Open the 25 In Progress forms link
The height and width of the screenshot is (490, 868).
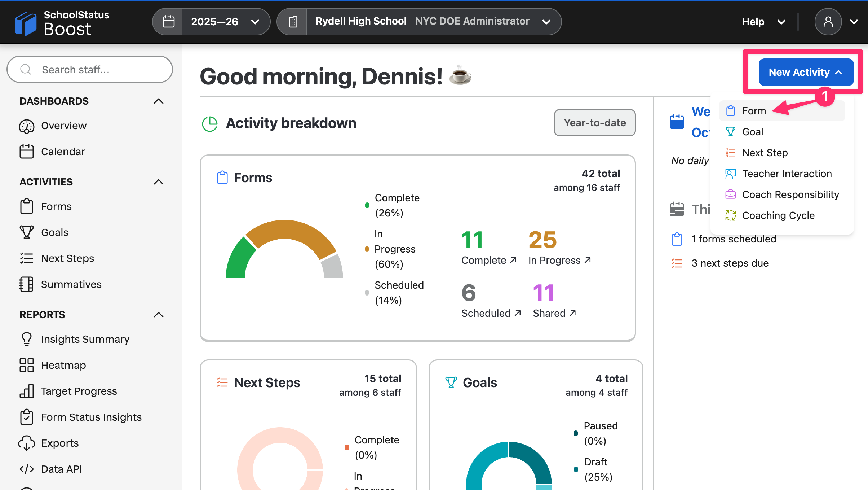coord(560,260)
